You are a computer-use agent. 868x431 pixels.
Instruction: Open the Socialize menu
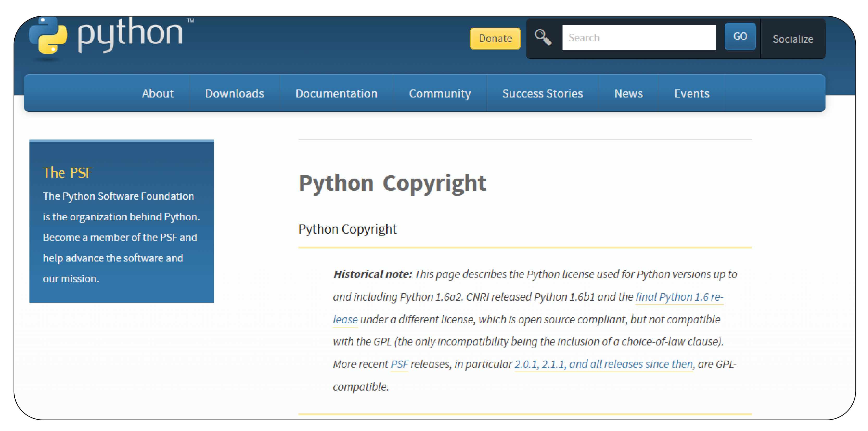[792, 39]
